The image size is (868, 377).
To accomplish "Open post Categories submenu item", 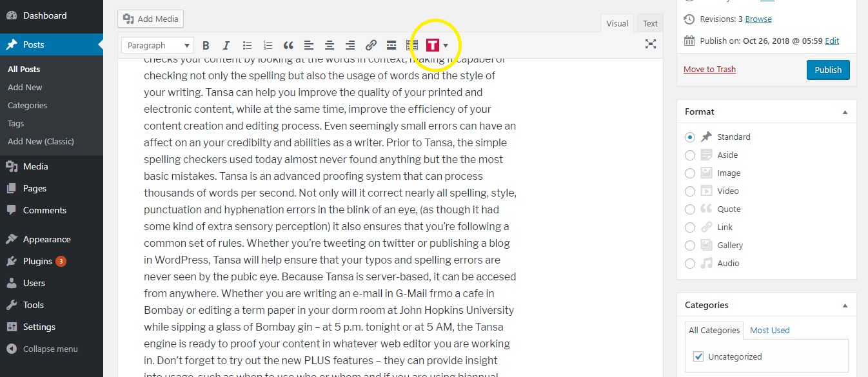I will 27,105.
